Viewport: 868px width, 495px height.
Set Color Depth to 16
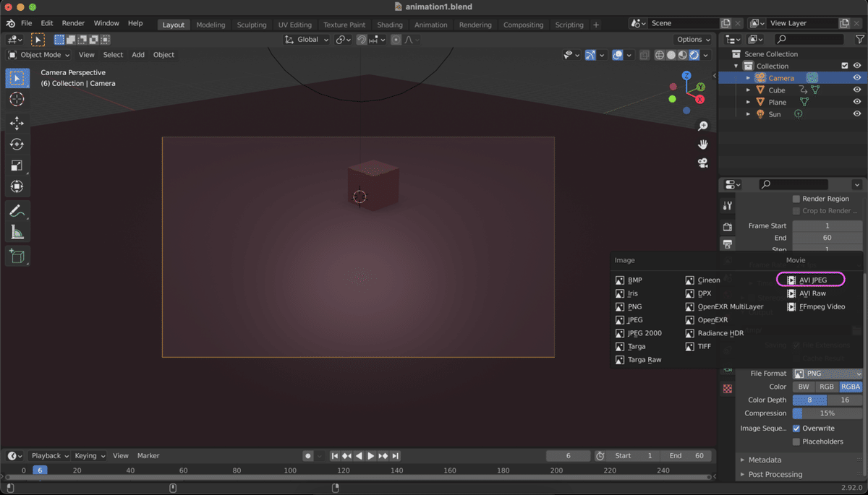(x=845, y=400)
